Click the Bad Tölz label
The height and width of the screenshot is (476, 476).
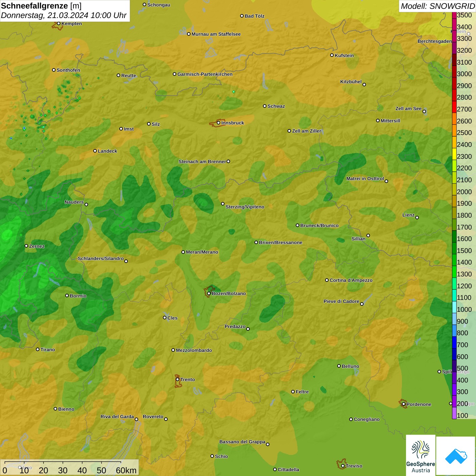click(x=254, y=16)
